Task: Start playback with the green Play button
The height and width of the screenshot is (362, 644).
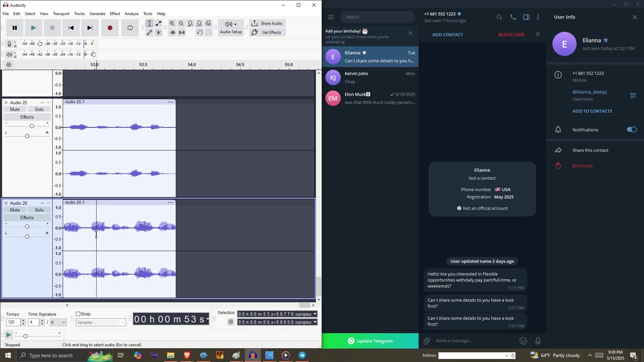Action: tap(33, 28)
